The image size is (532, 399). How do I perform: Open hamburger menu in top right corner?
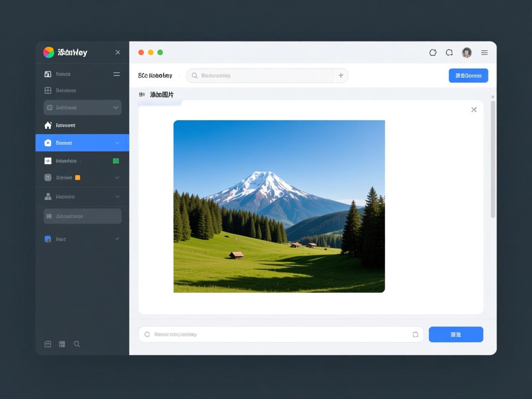(484, 53)
